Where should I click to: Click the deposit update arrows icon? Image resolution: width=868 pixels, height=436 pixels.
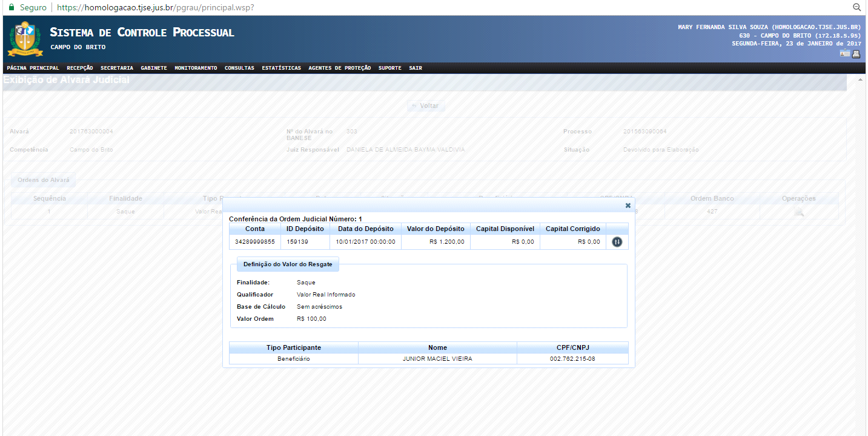(617, 241)
